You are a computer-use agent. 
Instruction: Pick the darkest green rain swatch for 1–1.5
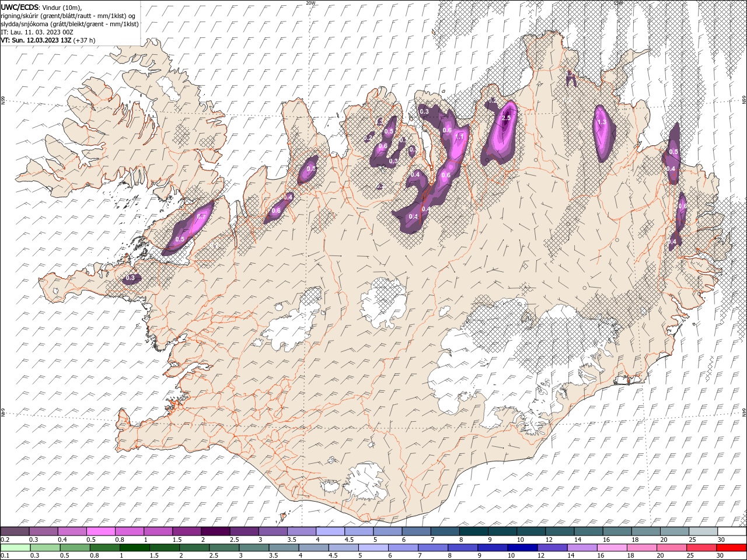(x=134, y=547)
